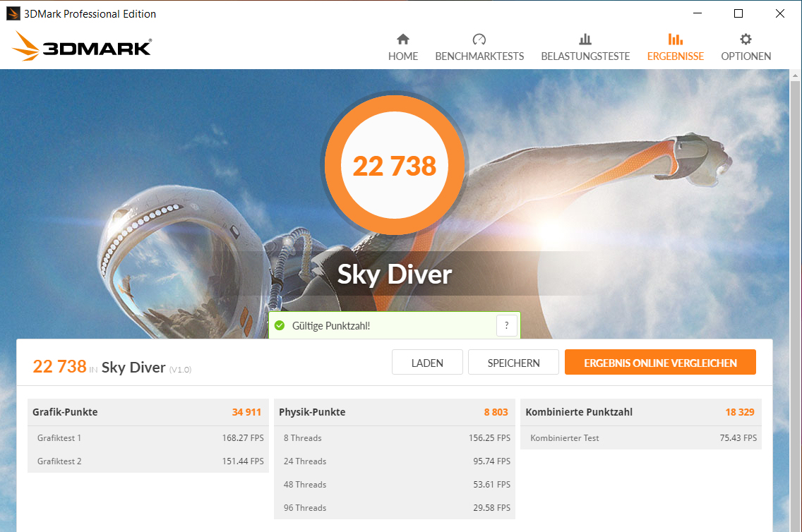
Task: Click ERGEBNIS ONLINE VERGLEICHEN button
Action: 660,363
